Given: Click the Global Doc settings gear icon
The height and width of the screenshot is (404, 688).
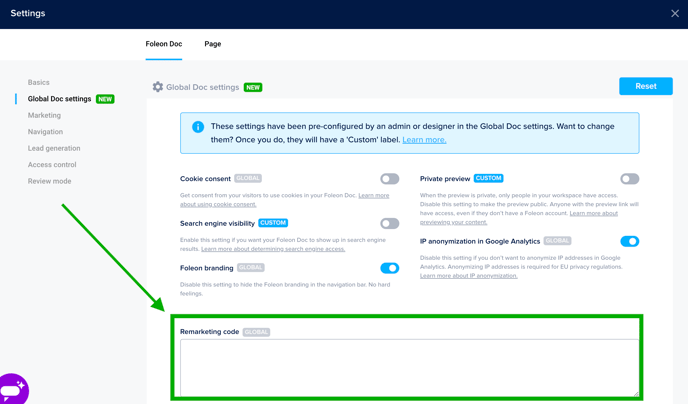Looking at the screenshot, I should tap(158, 87).
